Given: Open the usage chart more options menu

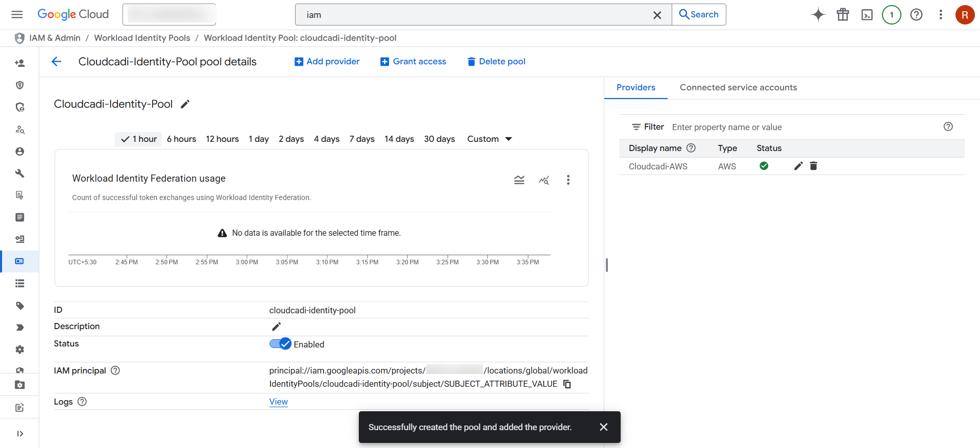Looking at the screenshot, I should [x=568, y=180].
